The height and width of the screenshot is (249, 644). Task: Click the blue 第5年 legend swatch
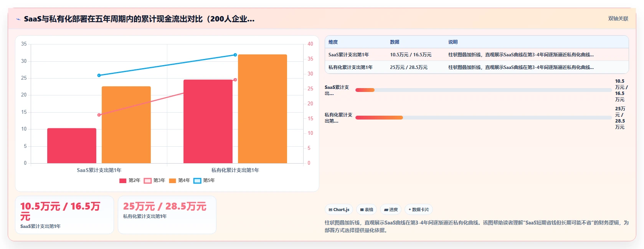pyautogui.click(x=197, y=181)
